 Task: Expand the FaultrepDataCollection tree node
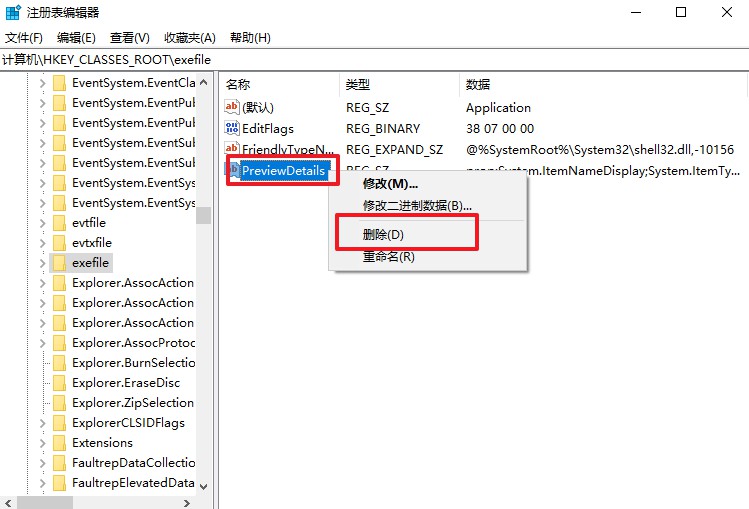(x=42, y=462)
